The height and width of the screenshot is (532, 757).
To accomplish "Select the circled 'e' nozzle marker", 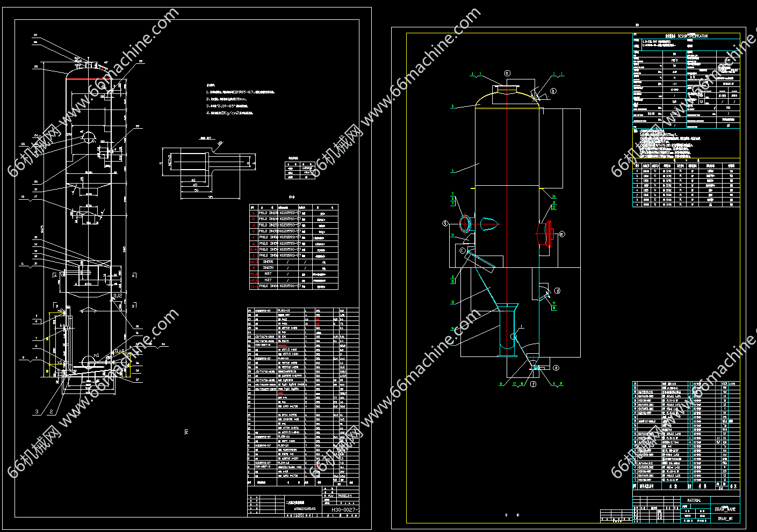I will click(x=556, y=368).
